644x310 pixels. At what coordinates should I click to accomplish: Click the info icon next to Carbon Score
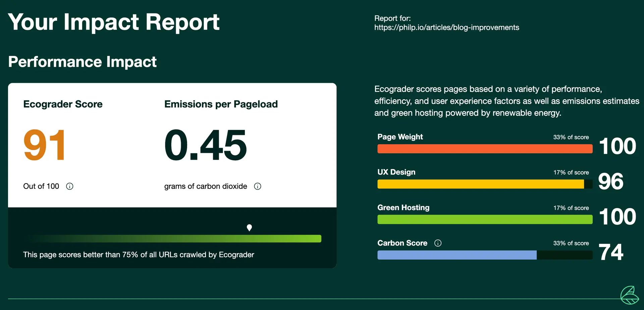point(438,243)
